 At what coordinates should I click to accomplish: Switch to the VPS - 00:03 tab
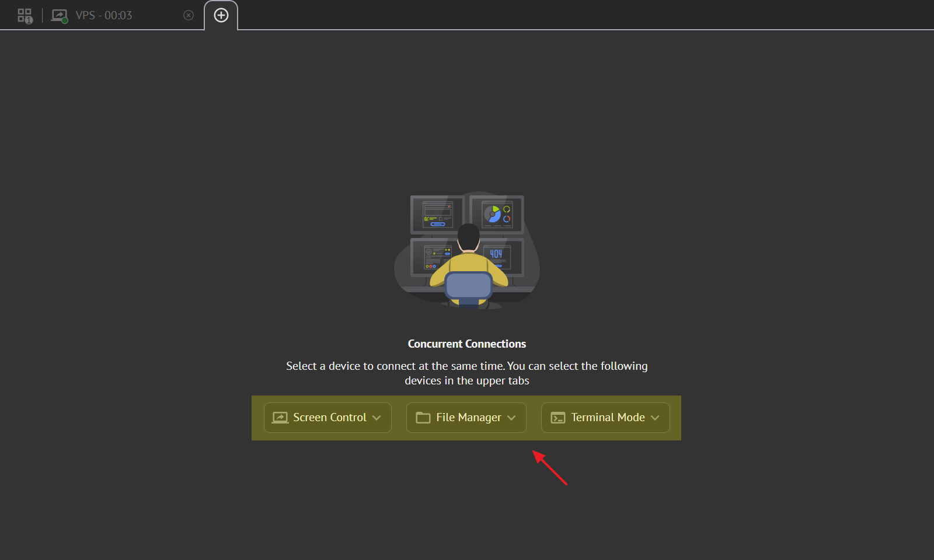point(104,16)
